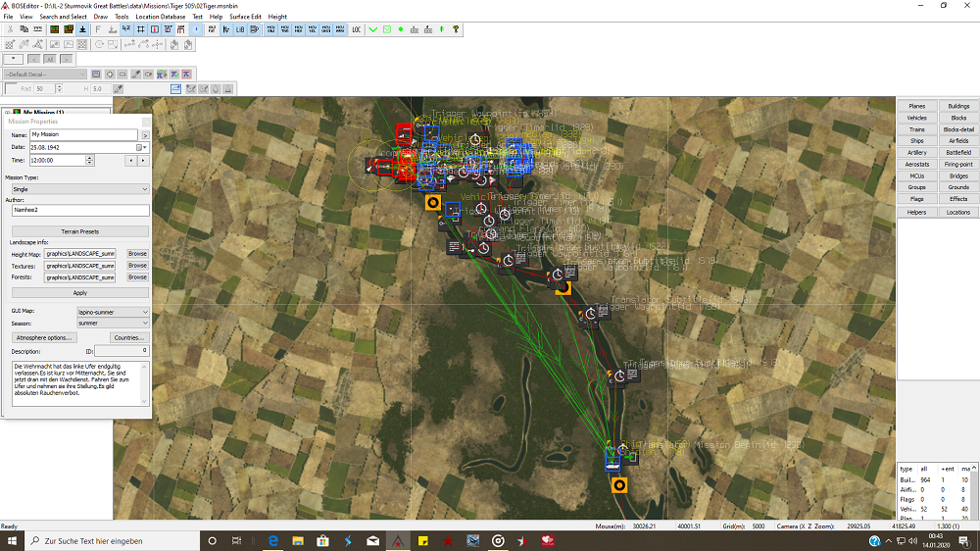Open the Date calendar dropdown
The image size is (980, 551).
pos(142,148)
